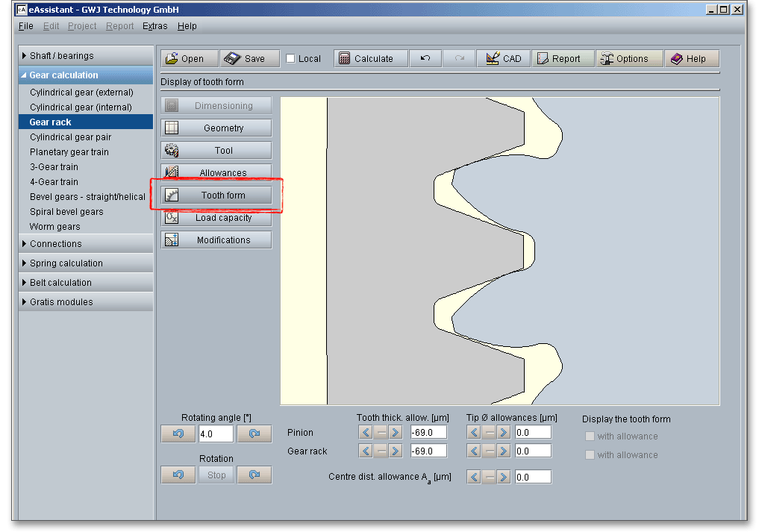This screenshot has height=532, width=759.
Task: Click the Rotating angle input field
Action: [x=216, y=434]
